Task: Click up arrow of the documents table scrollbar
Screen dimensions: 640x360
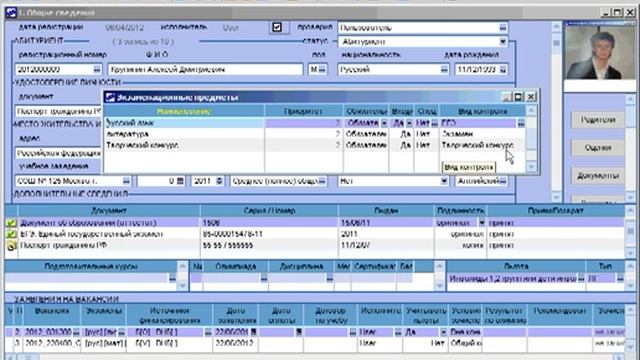Action: click(631, 211)
